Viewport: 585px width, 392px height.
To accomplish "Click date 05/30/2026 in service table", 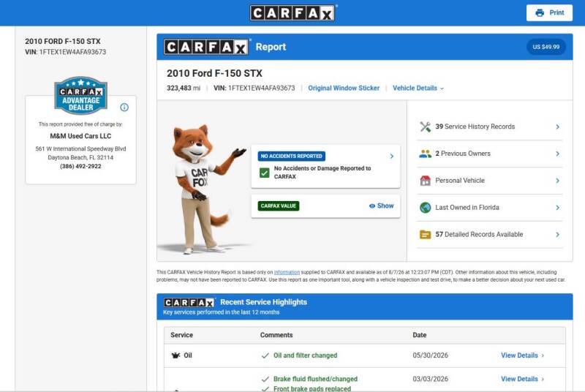I will (430, 355).
